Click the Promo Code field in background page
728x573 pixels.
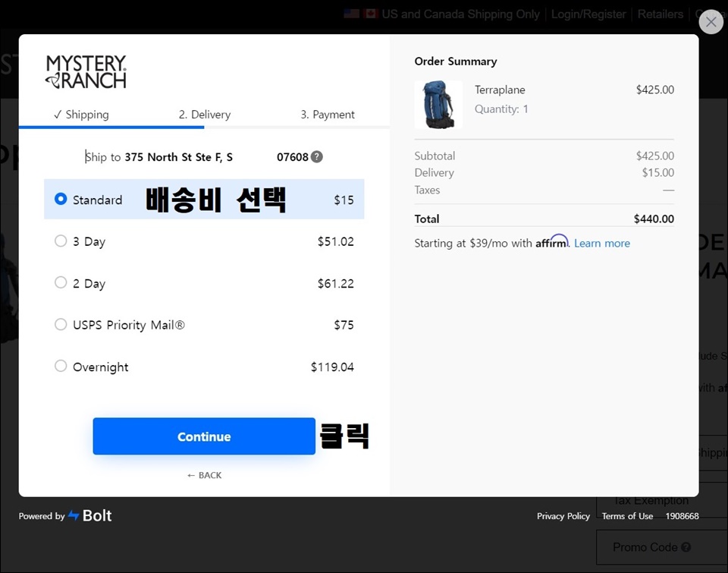(x=661, y=547)
